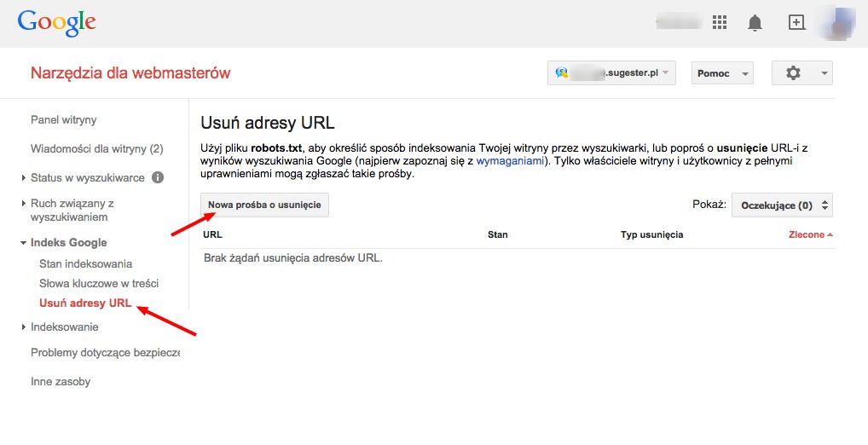Open Stan indeksowania page
The height and width of the screenshot is (445, 868).
pos(86,264)
